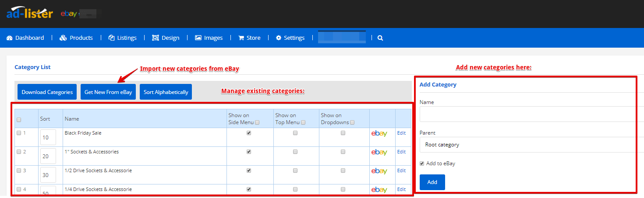Screen dimensions: 644x198
Task: Edit the 1" Sockets & Accessories category
Action: 401,152
